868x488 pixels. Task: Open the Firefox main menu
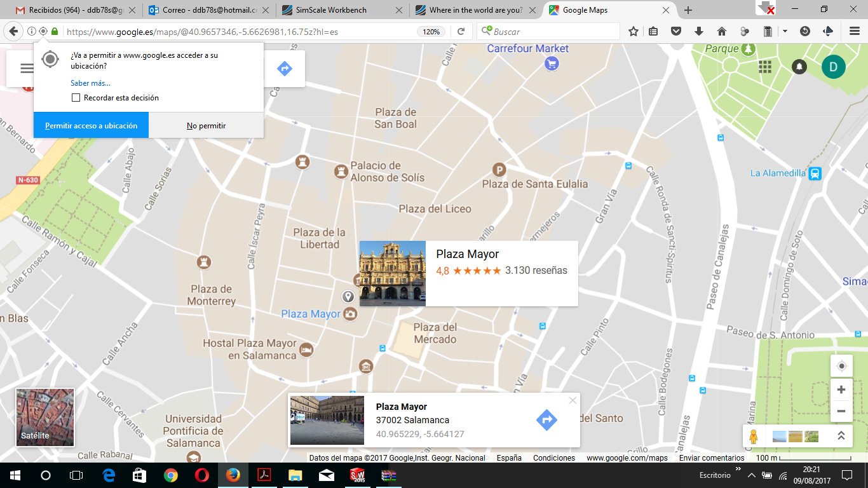point(855,31)
